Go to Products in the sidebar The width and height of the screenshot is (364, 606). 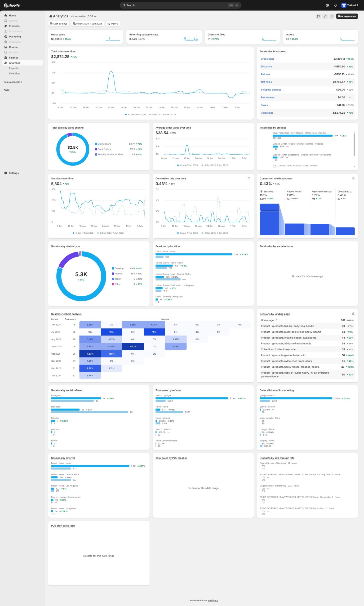(x=14, y=26)
